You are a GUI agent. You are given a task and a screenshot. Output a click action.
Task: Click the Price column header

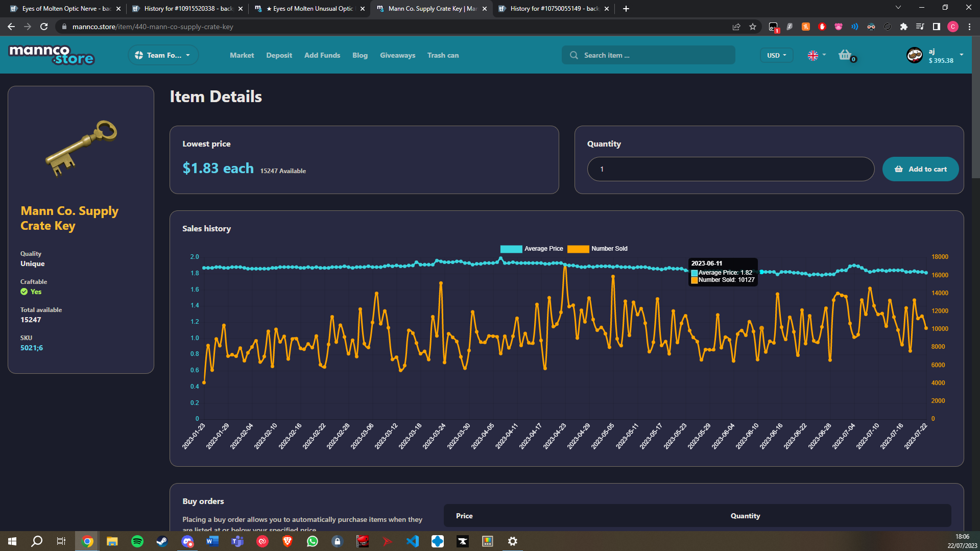click(x=464, y=516)
